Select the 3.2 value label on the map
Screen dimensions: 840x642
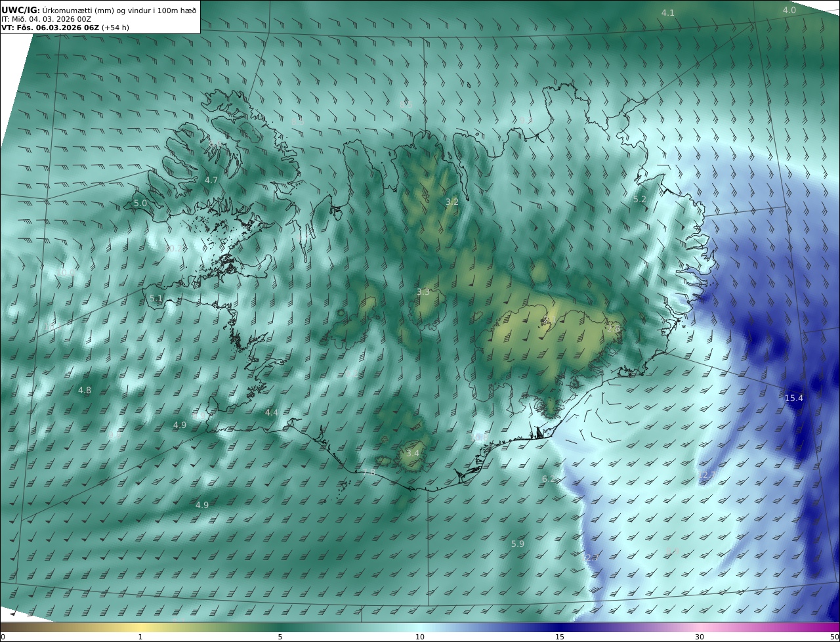(x=452, y=202)
